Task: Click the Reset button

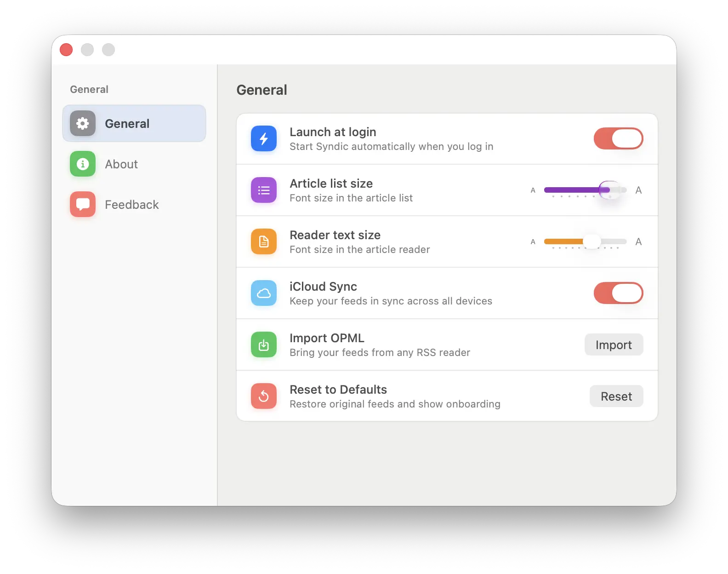Action: (x=616, y=396)
